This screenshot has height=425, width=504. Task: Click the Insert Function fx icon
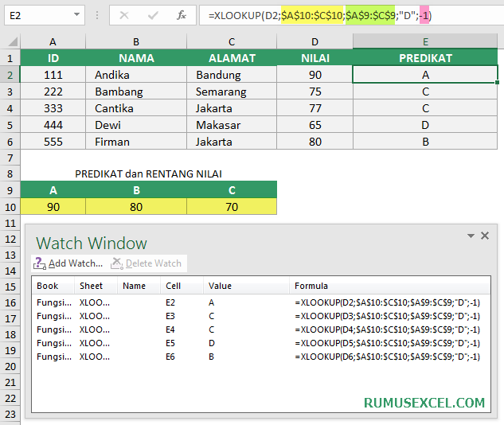[182, 15]
